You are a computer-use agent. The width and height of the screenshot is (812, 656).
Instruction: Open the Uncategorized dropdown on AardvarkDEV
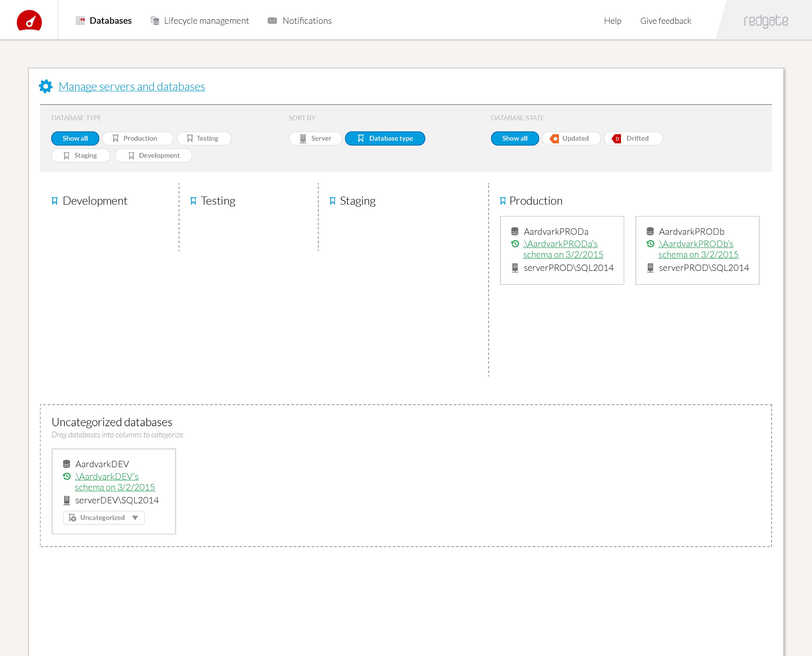tap(104, 517)
